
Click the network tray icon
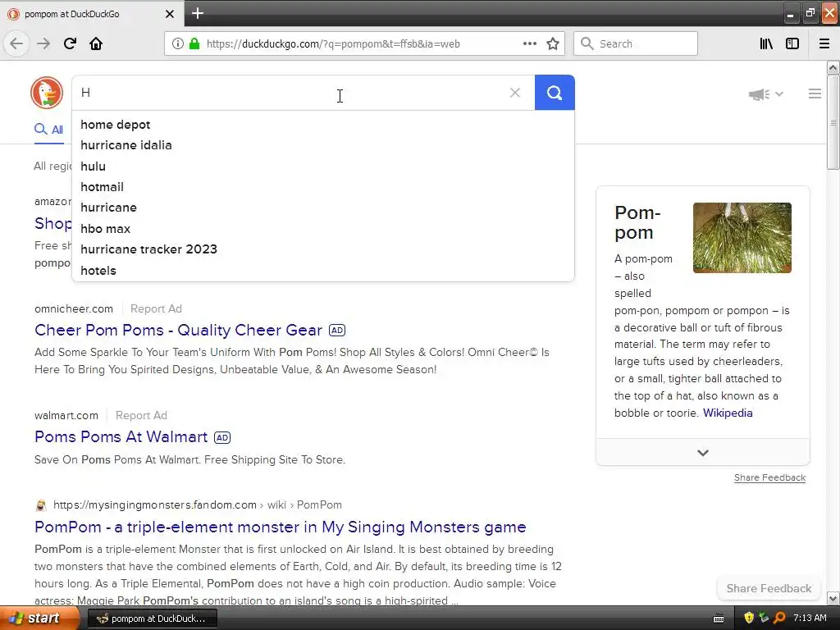pyautogui.click(x=764, y=618)
